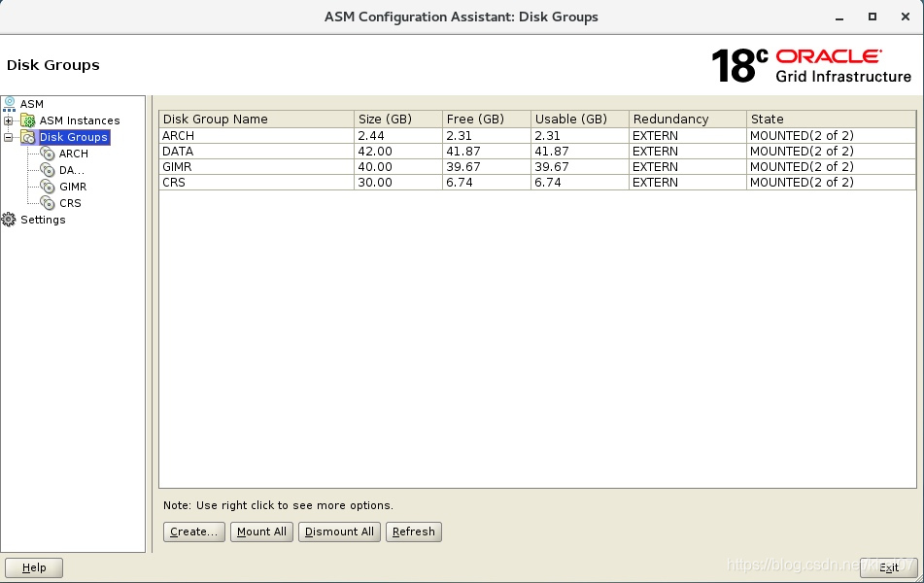Click the Disk Groups folder icon
Image resolution: width=924 pixels, height=583 pixels.
pyautogui.click(x=28, y=137)
